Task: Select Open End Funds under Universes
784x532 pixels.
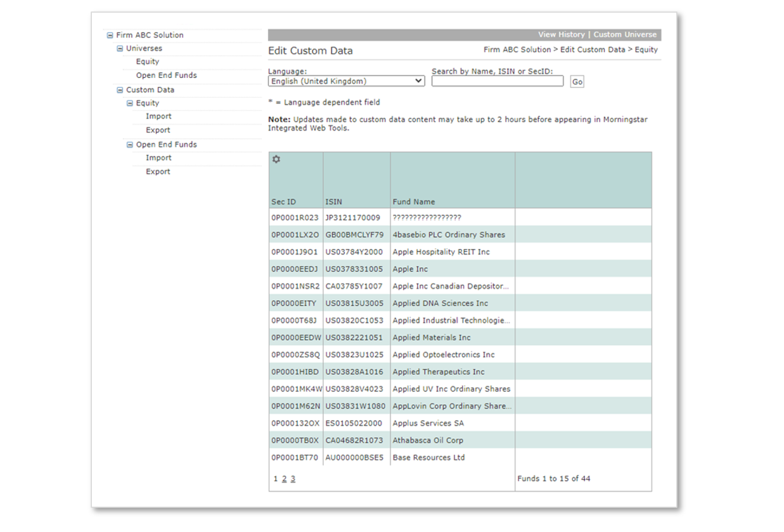Action: pyautogui.click(x=166, y=75)
